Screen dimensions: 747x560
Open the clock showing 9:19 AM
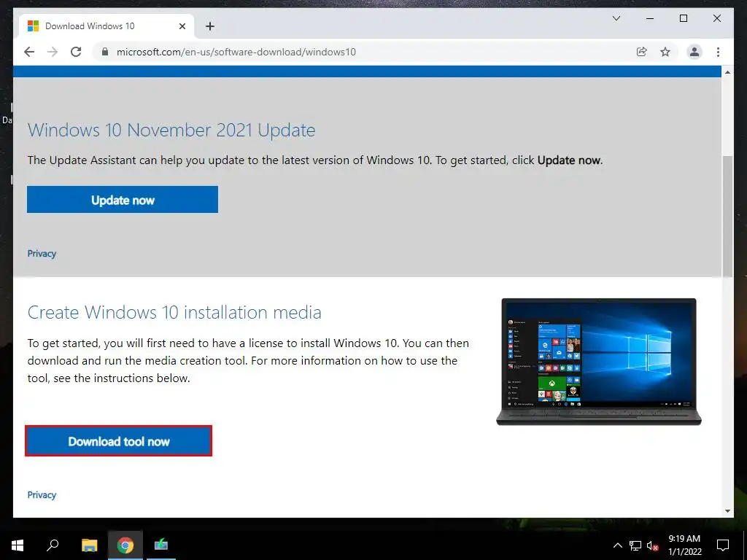click(x=684, y=545)
